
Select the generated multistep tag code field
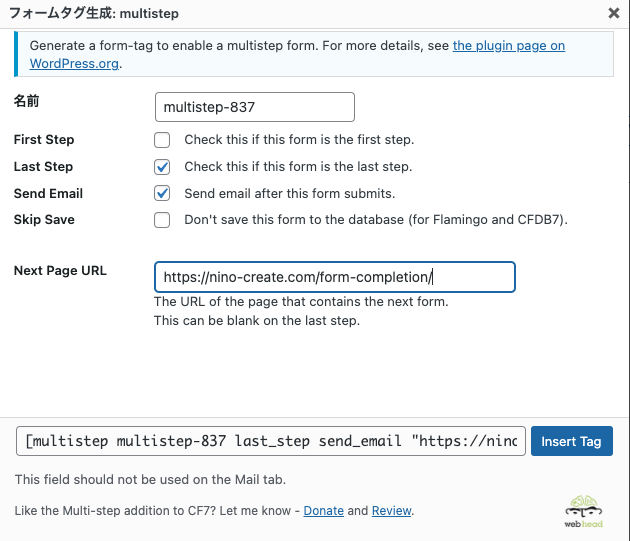pyautogui.click(x=271, y=441)
